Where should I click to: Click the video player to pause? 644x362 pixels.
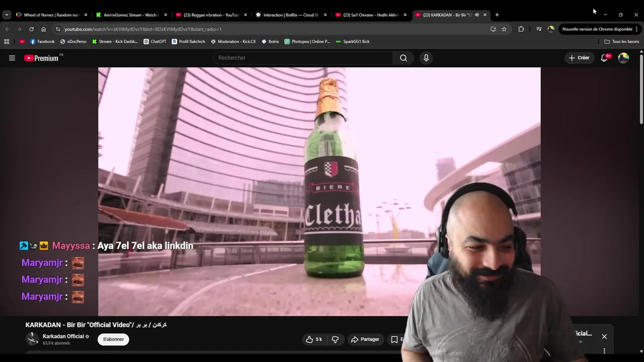coord(319,192)
